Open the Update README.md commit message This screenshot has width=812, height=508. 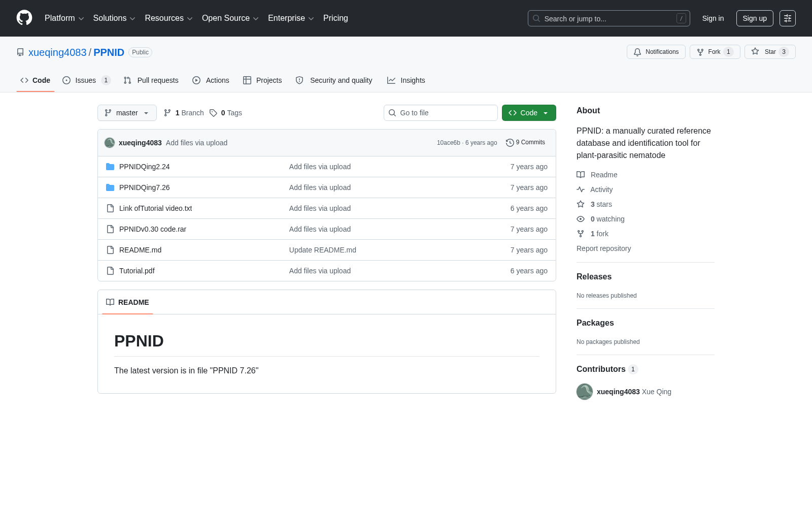pos(323,250)
